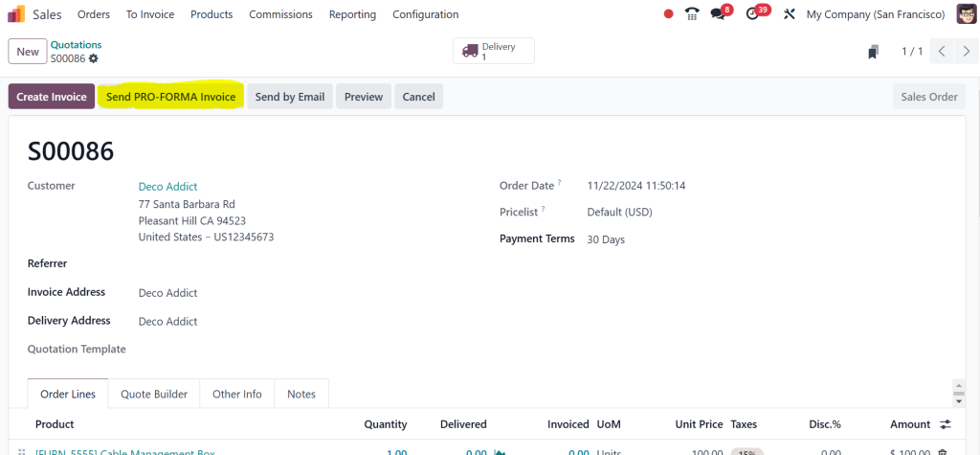Open the developer tools wrench icon
Viewport: 980px width, 455px height.
(789, 13)
